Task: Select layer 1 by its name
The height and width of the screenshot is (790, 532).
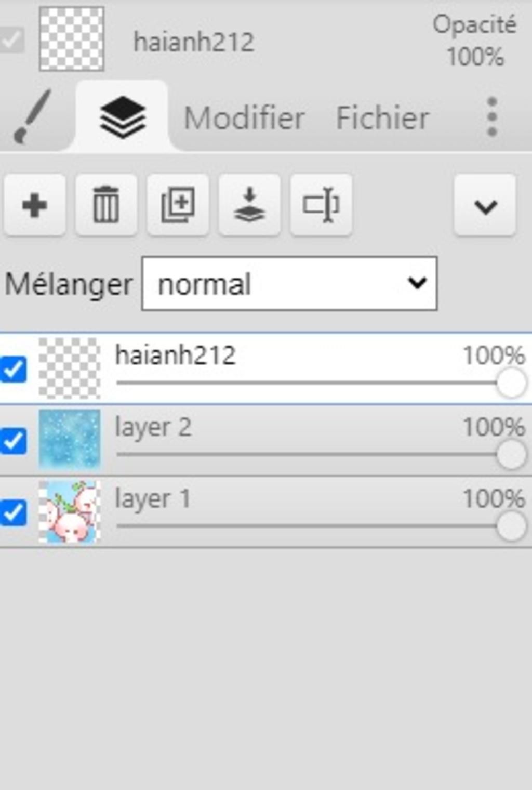Action: (153, 499)
